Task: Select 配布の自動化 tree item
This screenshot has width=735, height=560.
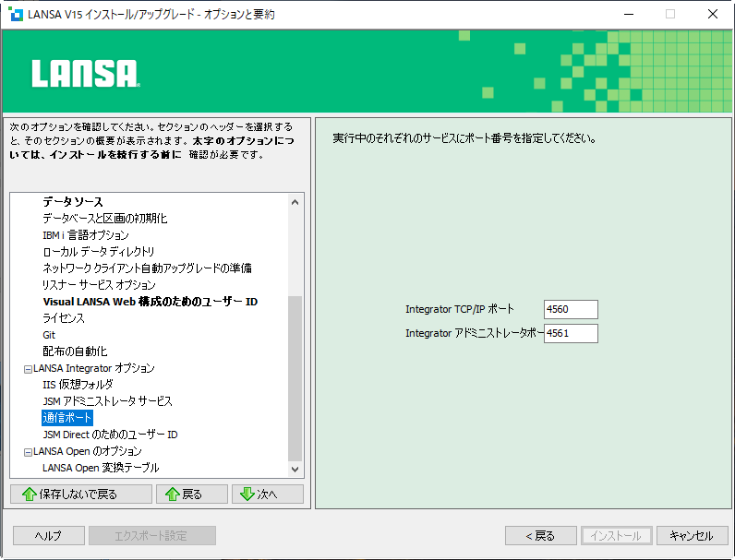Action: [x=75, y=351]
